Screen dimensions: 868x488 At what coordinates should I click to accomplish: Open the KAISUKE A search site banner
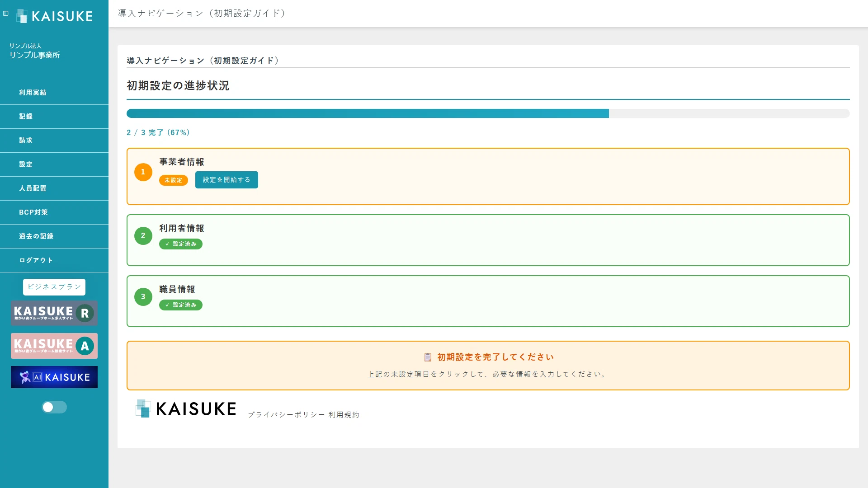coord(54,346)
